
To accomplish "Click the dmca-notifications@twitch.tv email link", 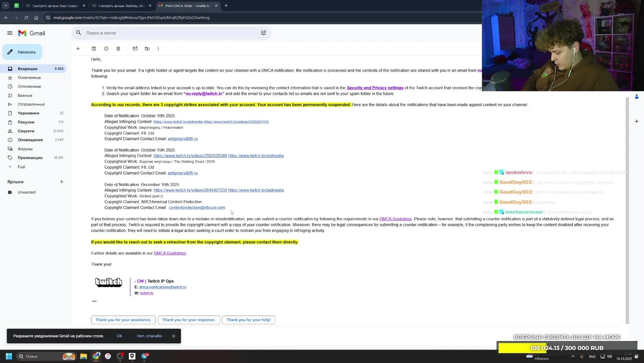I will pyautogui.click(x=163, y=287).
